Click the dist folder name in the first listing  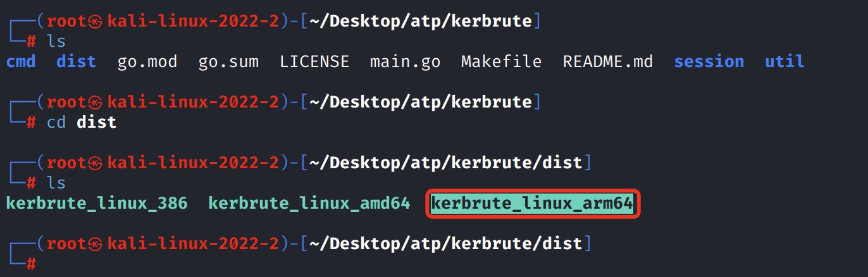(76, 61)
